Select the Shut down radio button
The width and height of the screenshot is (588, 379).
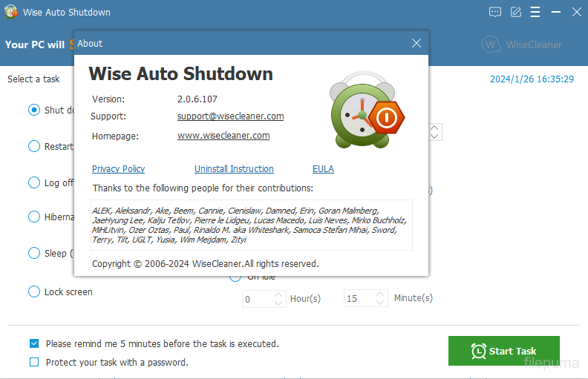[34, 110]
